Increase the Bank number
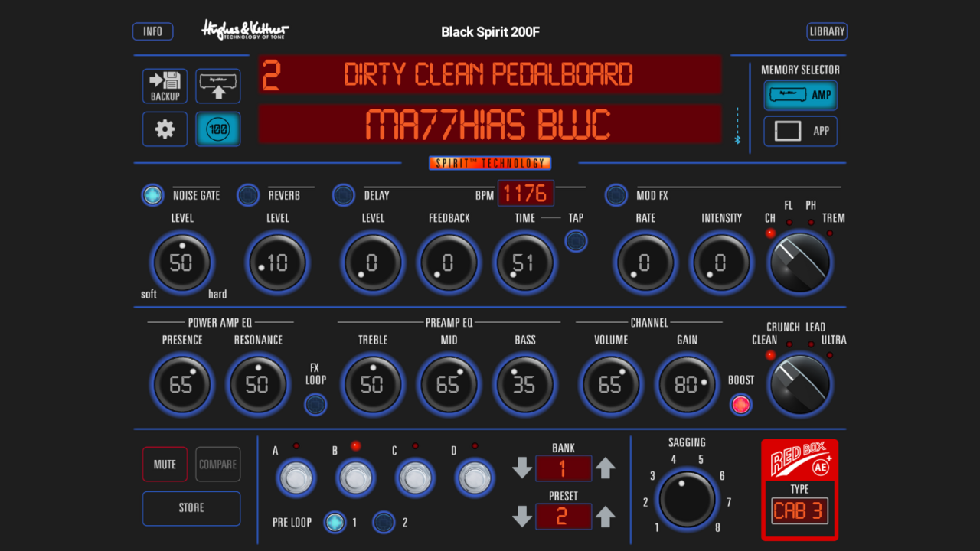This screenshot has width=980, height=551. pyautogui.click(x=606, y=468)
